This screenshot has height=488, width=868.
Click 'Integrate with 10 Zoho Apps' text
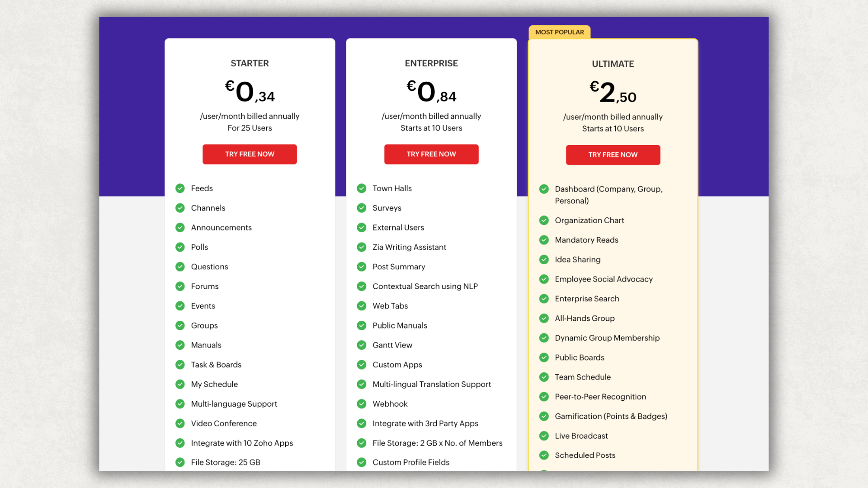point(242,443)
